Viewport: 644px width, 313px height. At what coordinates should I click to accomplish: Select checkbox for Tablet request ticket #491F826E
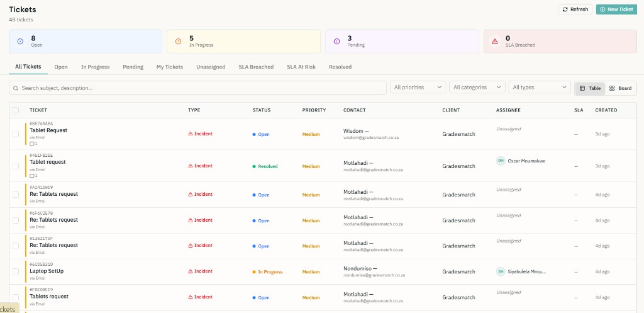tap(16, 166)
